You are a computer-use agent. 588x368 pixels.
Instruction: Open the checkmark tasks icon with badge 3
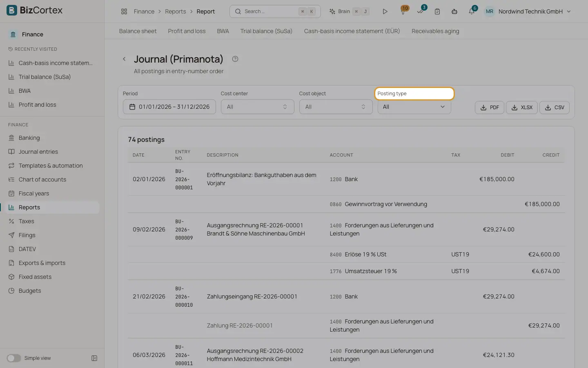click(x=420, y=11)
